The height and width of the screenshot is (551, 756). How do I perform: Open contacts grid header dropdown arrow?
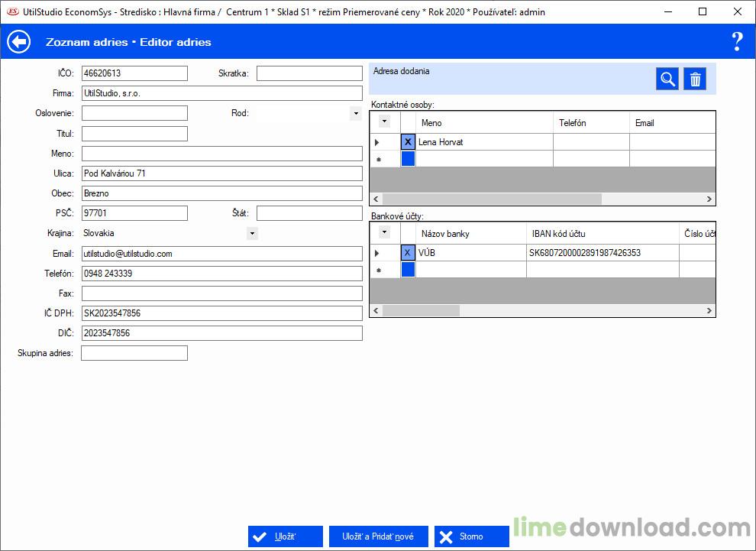coord(384,121)
